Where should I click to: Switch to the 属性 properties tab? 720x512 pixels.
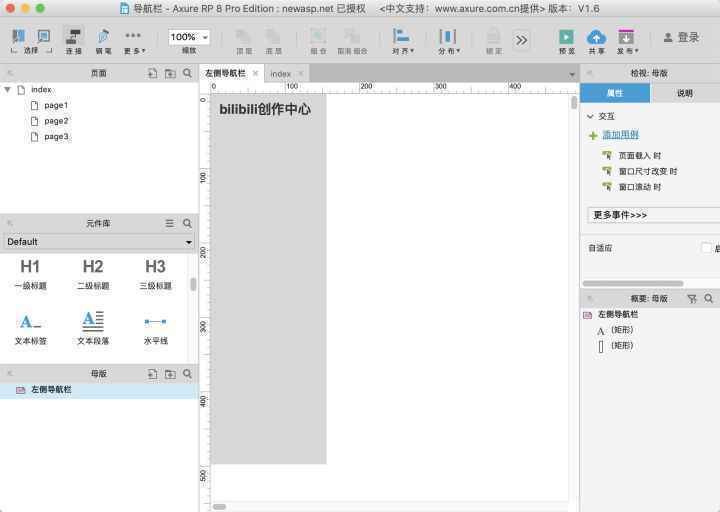click(615, 93)
